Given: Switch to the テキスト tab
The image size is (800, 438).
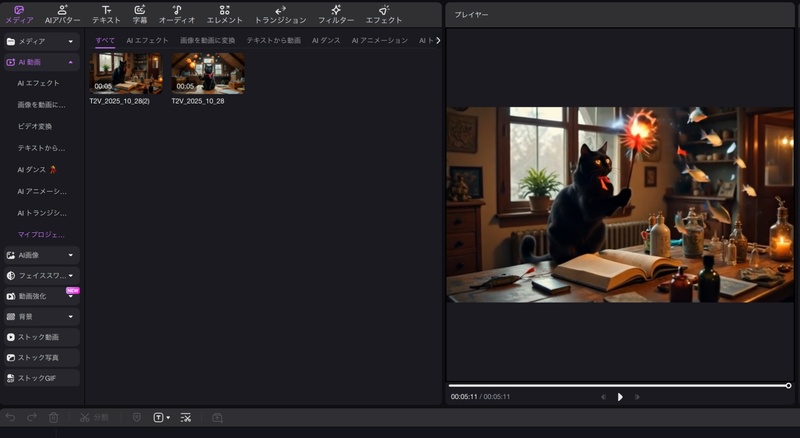Looking at the screenshot, I should click(106, 14).
